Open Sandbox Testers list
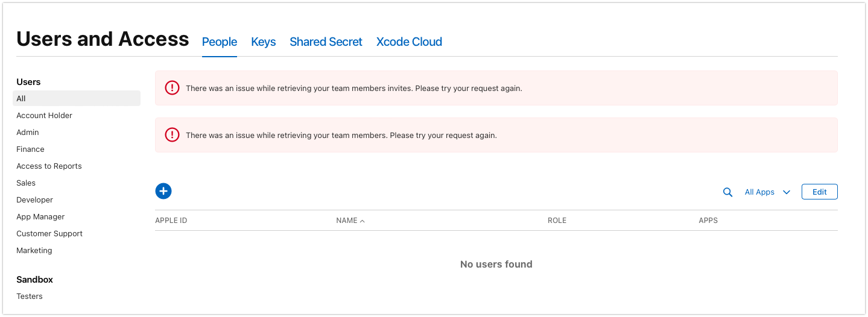The height and width of the screenshot is (317, 868). [30, 296]
